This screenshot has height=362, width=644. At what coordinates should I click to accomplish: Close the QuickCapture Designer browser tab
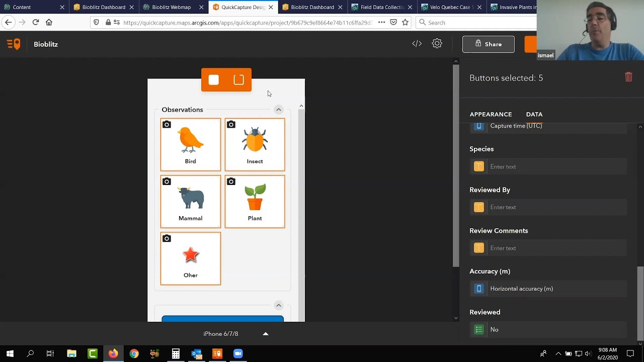[x=271, y=7]
